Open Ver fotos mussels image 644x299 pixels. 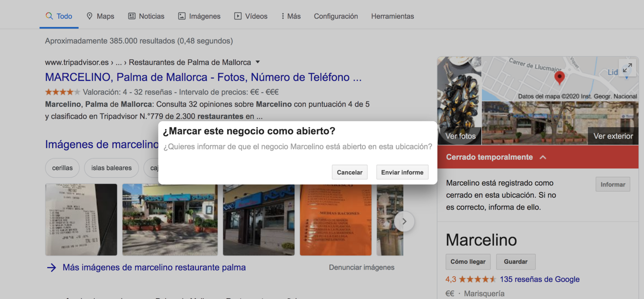[x=459, y=100]
